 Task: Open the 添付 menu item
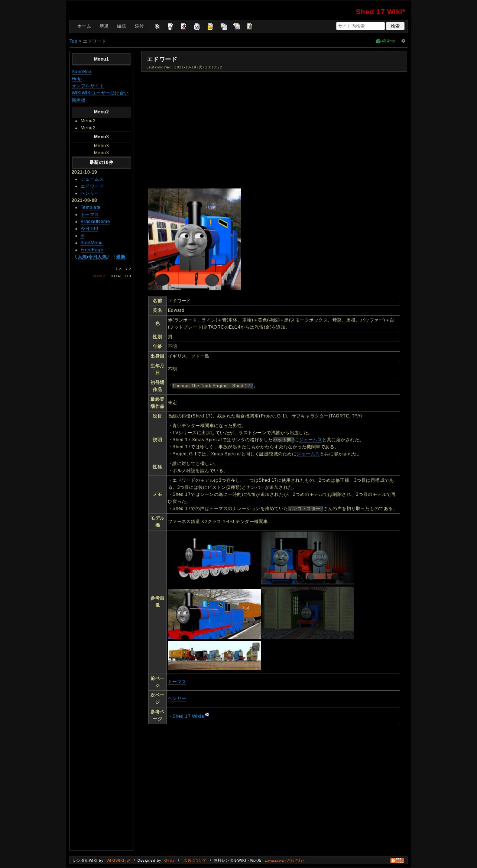[139, 26]
